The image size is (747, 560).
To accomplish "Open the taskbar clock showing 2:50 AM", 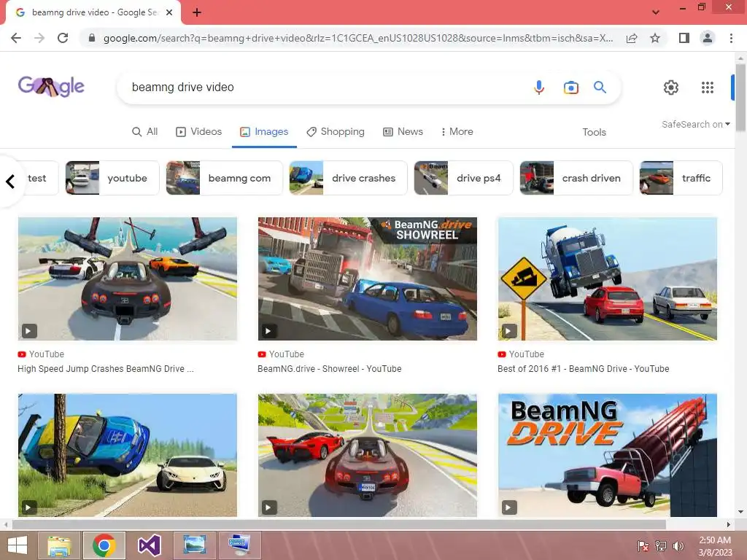I will click(x=715, y=545).
